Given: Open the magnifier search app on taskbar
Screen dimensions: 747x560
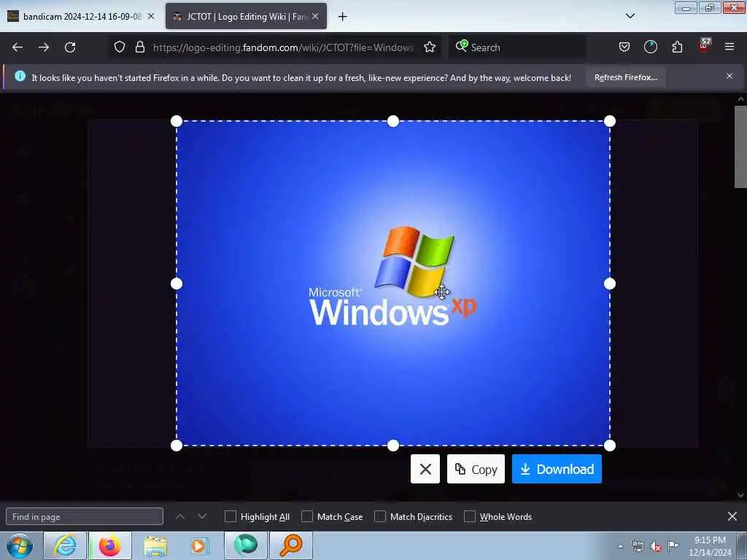Looking at the screenshot, I should [291, 545].
